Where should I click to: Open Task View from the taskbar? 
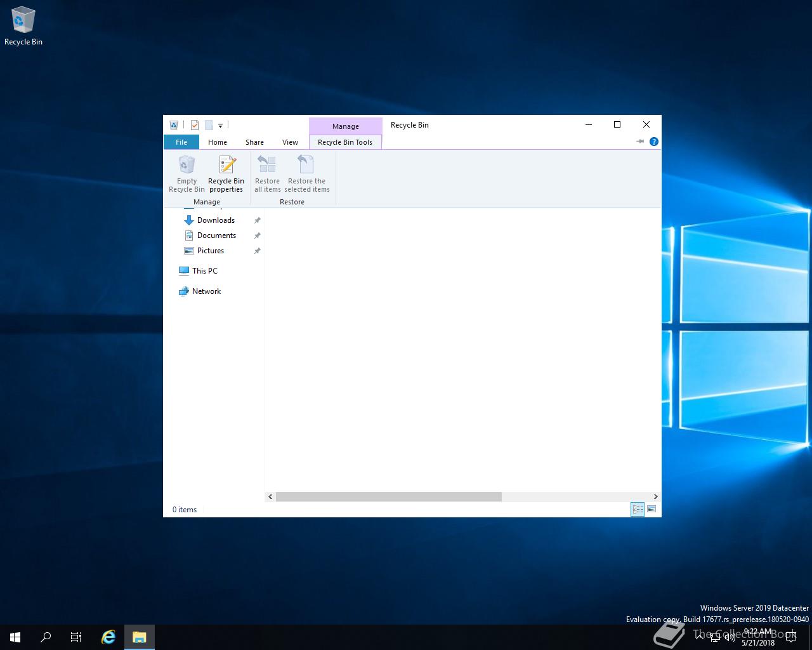[x=76, y=637]
